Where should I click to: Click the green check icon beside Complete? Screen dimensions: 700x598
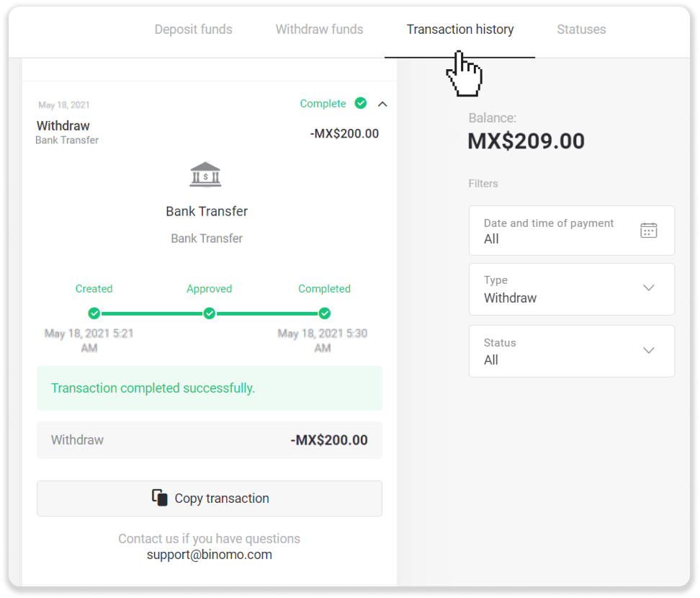(361, 104)
